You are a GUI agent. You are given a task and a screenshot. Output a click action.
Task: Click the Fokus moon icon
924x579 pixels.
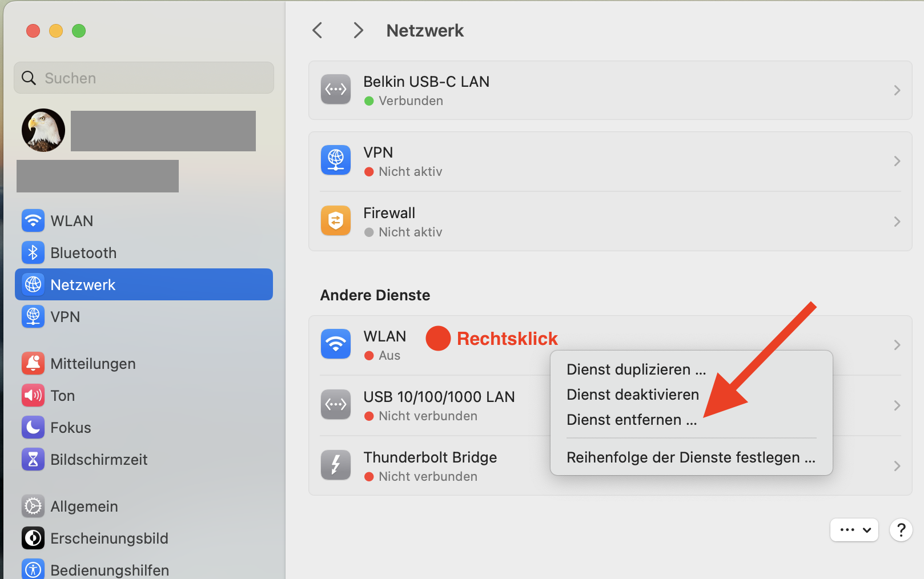33,427
